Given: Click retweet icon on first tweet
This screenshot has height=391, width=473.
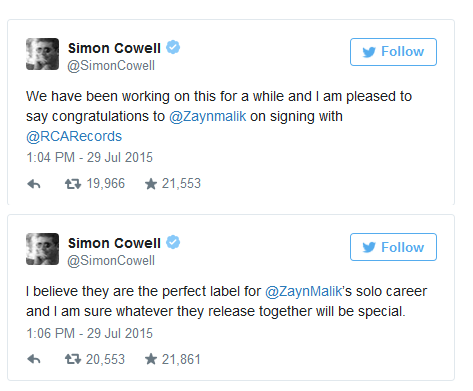Looking at the screenshot, I should pos(73,184).
